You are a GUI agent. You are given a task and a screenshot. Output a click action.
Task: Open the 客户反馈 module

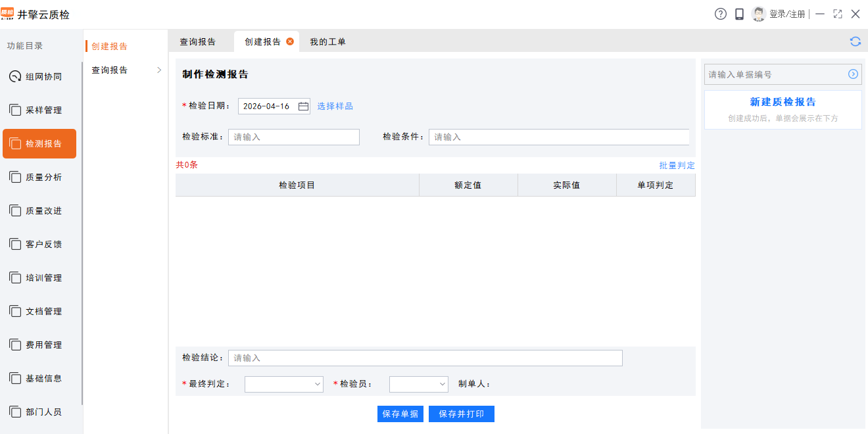39,244
